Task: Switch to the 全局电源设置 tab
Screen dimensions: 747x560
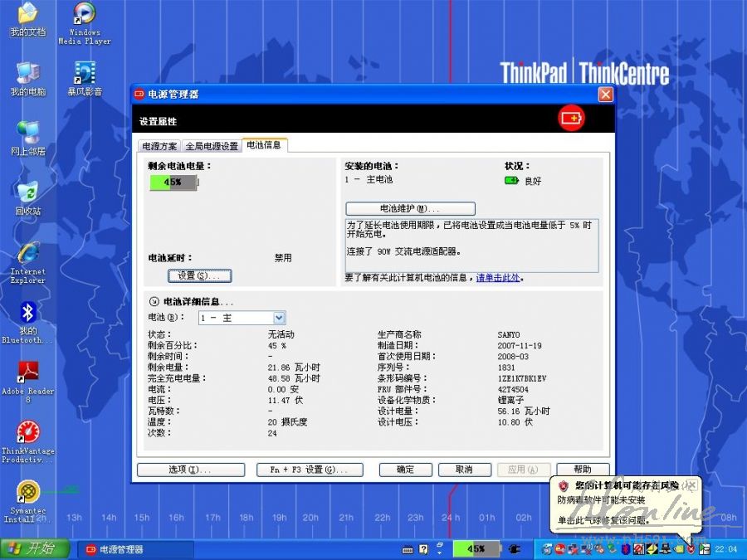Action: click(212, 146)
